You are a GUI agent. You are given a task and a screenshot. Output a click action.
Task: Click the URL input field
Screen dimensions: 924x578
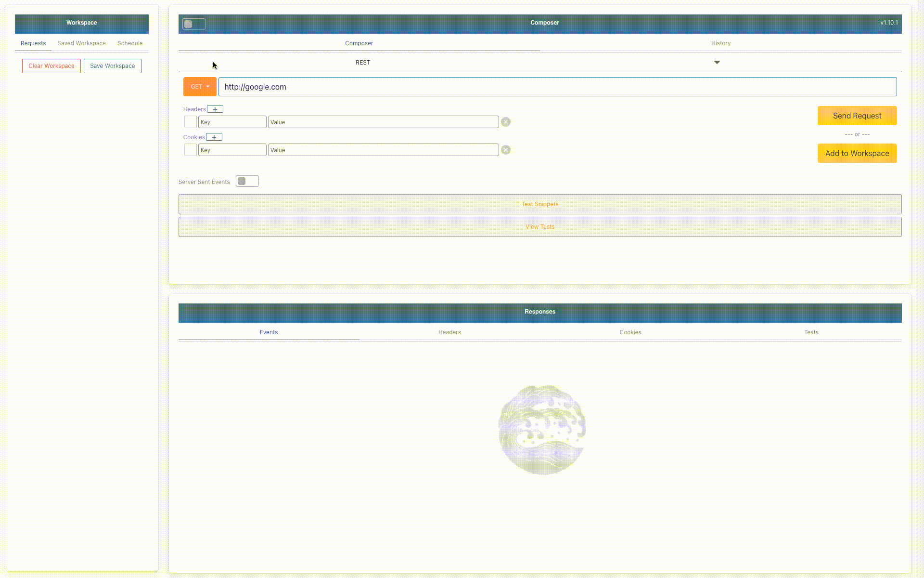557,87
